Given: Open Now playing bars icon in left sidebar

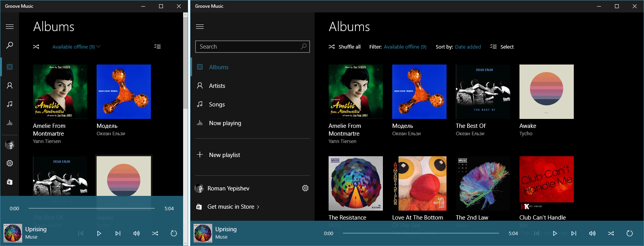Looking at the screenshot, I should click(10, 123).
